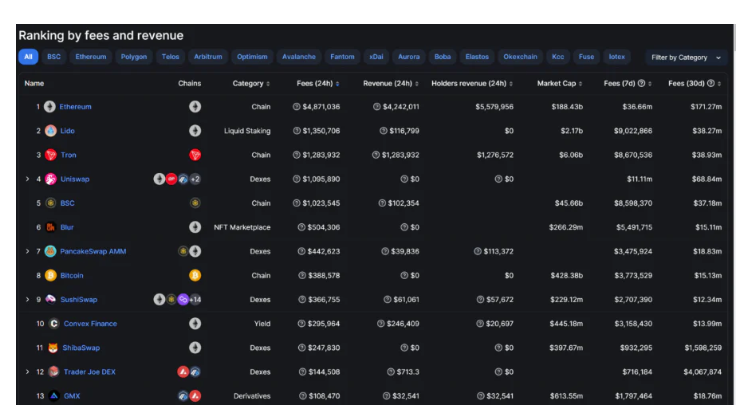Select the Iotex chain filter tab
The width and height of the screenshot is (751, 419).
616,57
